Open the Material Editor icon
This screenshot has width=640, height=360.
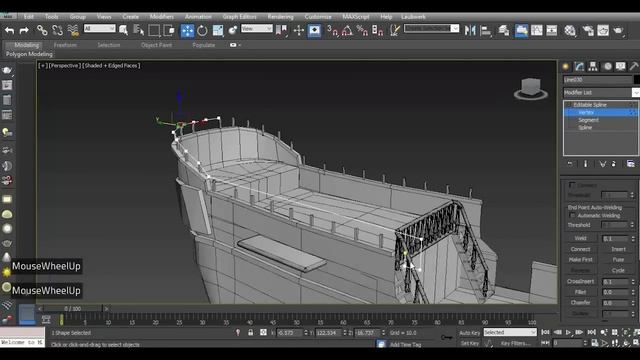point(570,30)
